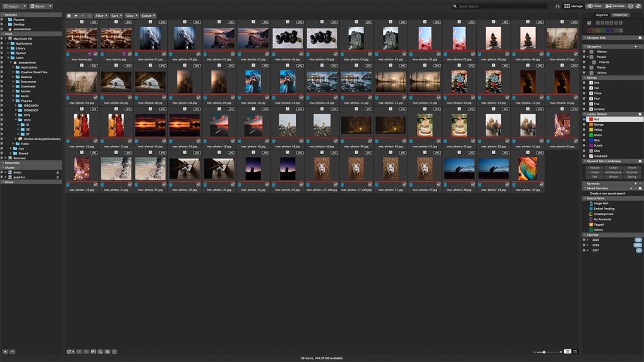
Task: Click the Winter keyword button
Action: [x=614, y=177]
